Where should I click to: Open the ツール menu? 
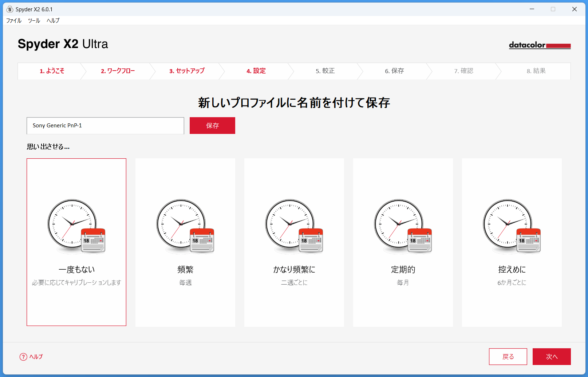[x=34, y=21]
